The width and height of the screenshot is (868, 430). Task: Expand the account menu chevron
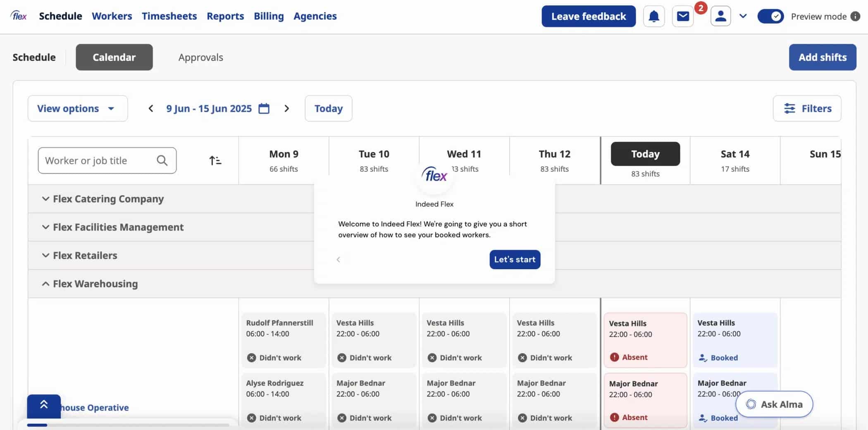coord(743,17)
